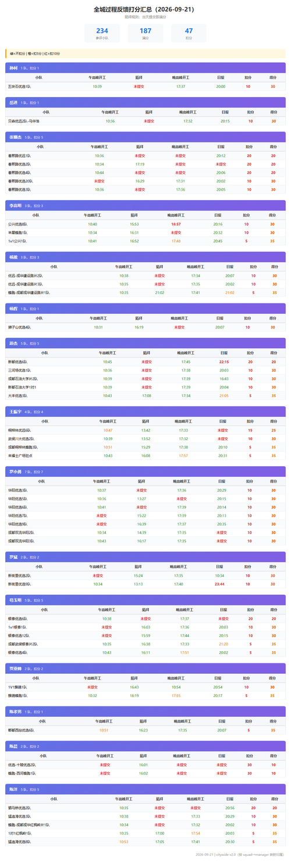291x868 pixels.
Task: Click the yellow color legend bar
Action: coord(145,53)
